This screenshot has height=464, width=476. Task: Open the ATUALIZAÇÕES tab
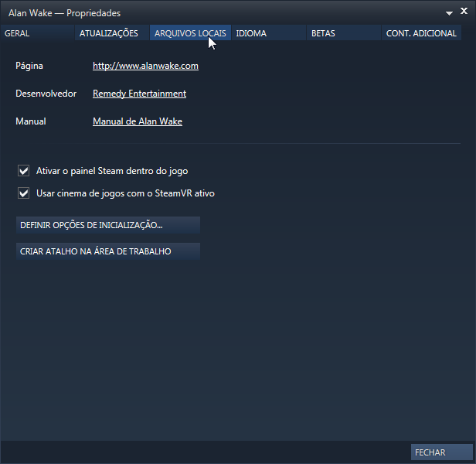pos(112,32)
